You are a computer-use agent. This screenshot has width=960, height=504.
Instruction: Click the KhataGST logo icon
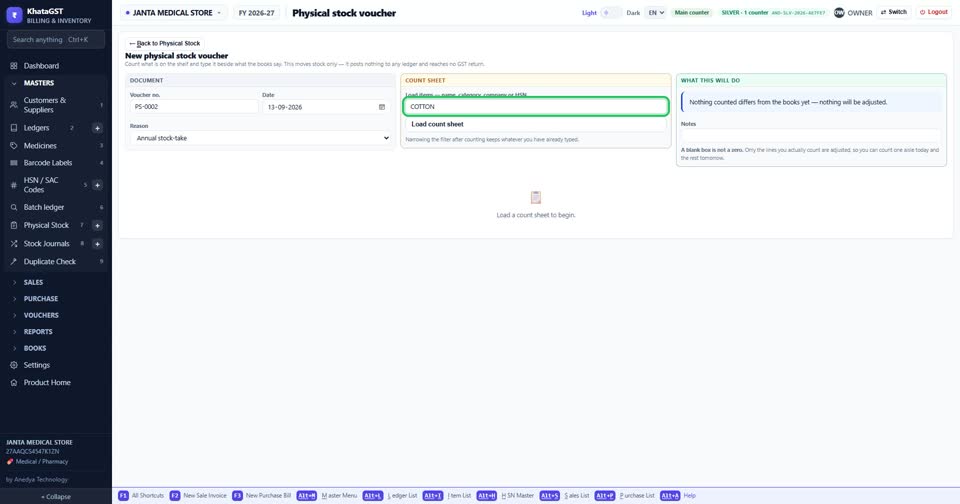[14, 15]
